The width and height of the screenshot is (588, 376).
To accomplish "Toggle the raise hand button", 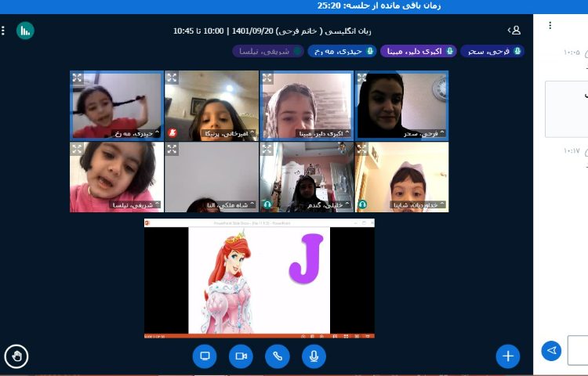I will (x=16, y=356).
